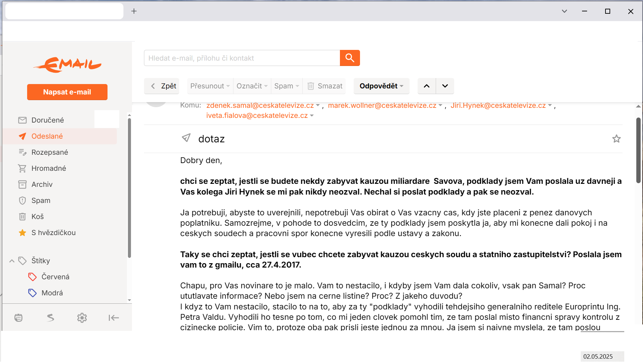
Task: Go to the previous message up arrow
Action: [427, 86]
